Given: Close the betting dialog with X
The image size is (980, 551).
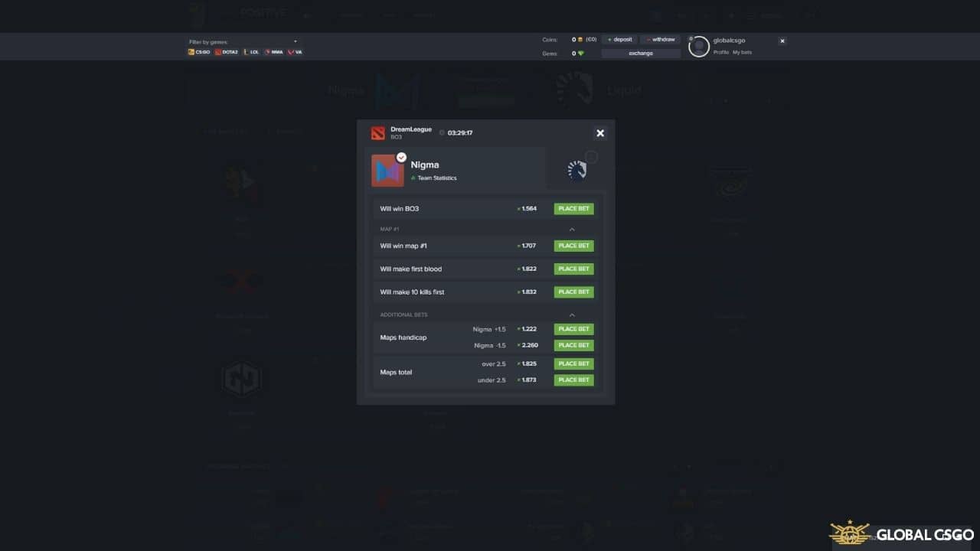Looking at the screenshot, I should (600, 133).
